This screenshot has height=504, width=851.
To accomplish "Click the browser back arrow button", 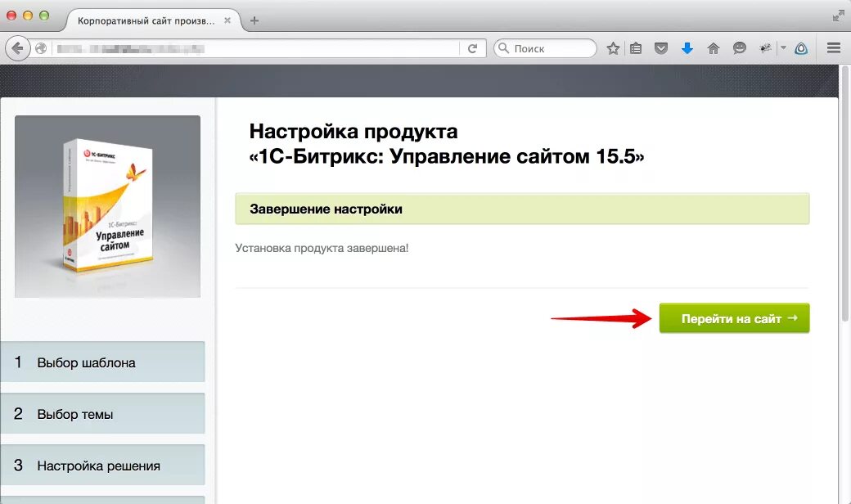I will point(17,49).
